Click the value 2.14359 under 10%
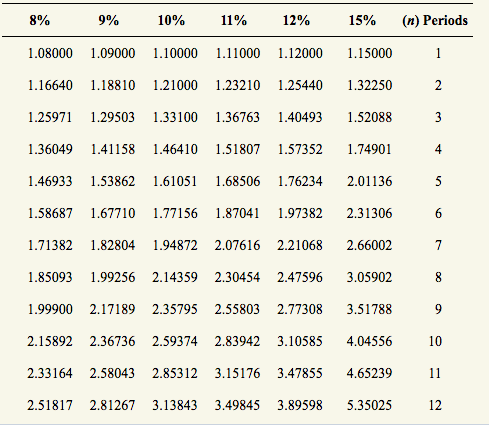The image size is (489, 429). (x=175, y=277)
